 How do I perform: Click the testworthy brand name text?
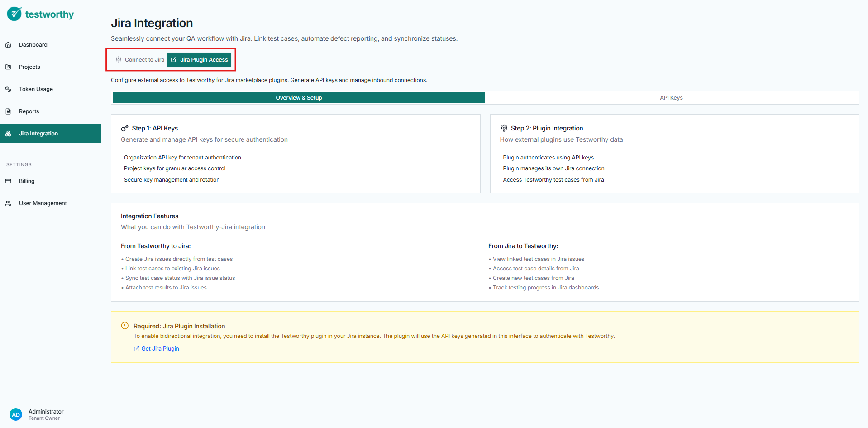(x=49, y=14)
